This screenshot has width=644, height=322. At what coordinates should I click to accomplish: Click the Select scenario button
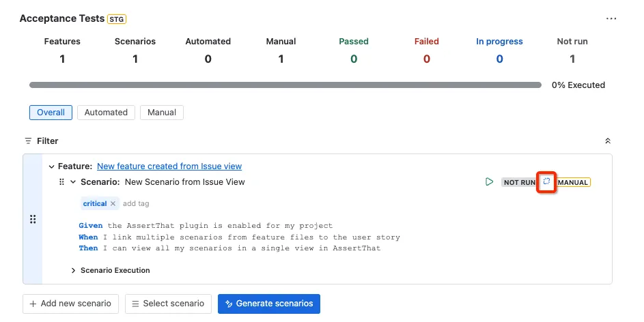tap(168, 304)
